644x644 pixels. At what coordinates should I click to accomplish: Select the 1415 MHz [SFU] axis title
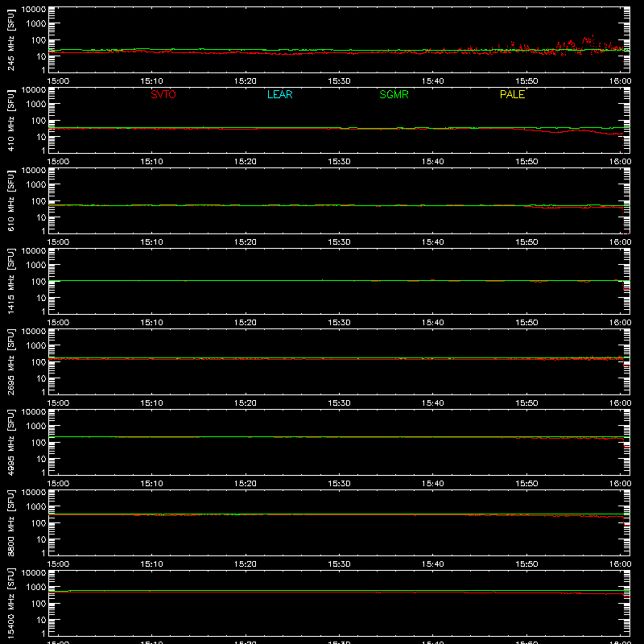tap(11, 281)
